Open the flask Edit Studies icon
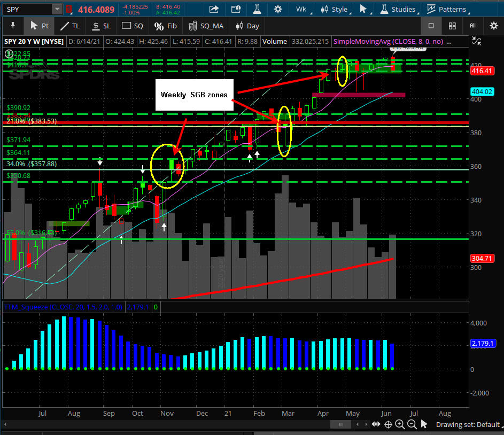The image size is (504, 435). pos(256,9)
